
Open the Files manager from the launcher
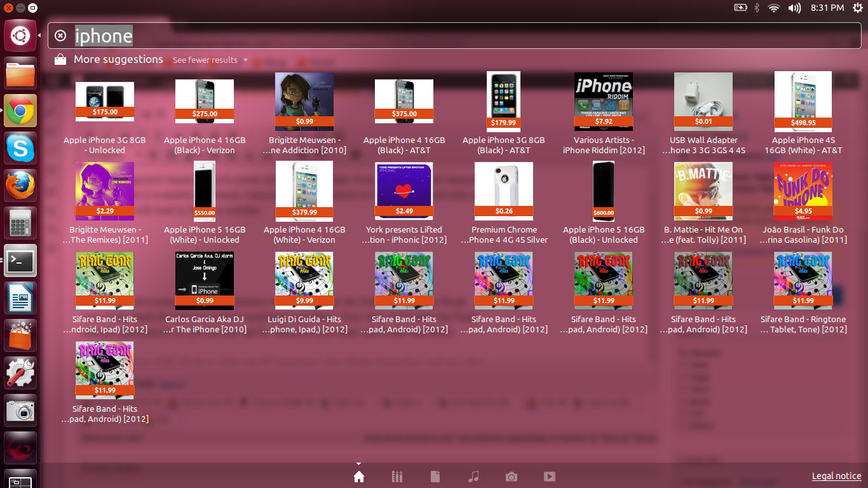pyautogui.click(x=20, y=73)
